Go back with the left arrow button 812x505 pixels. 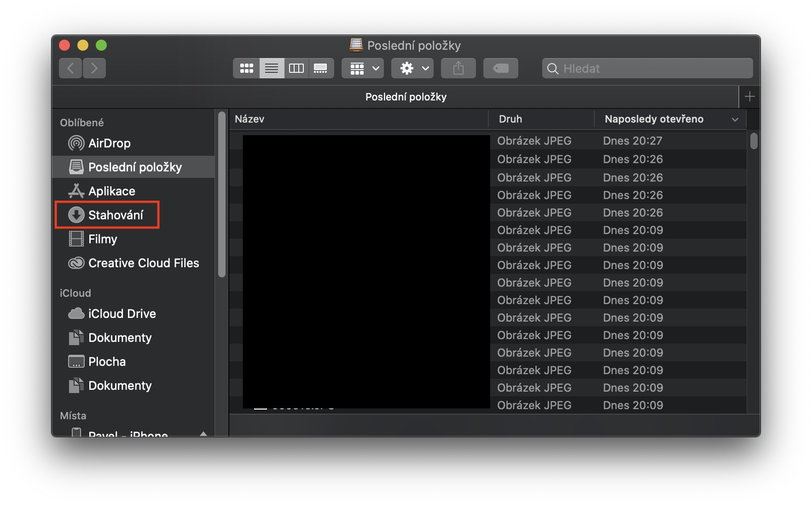[x=70, y=68]
